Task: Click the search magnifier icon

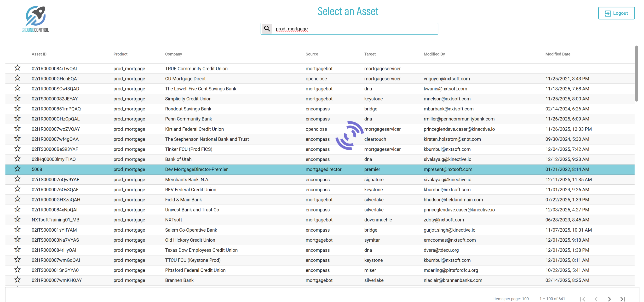Action: tap(267, 28)
